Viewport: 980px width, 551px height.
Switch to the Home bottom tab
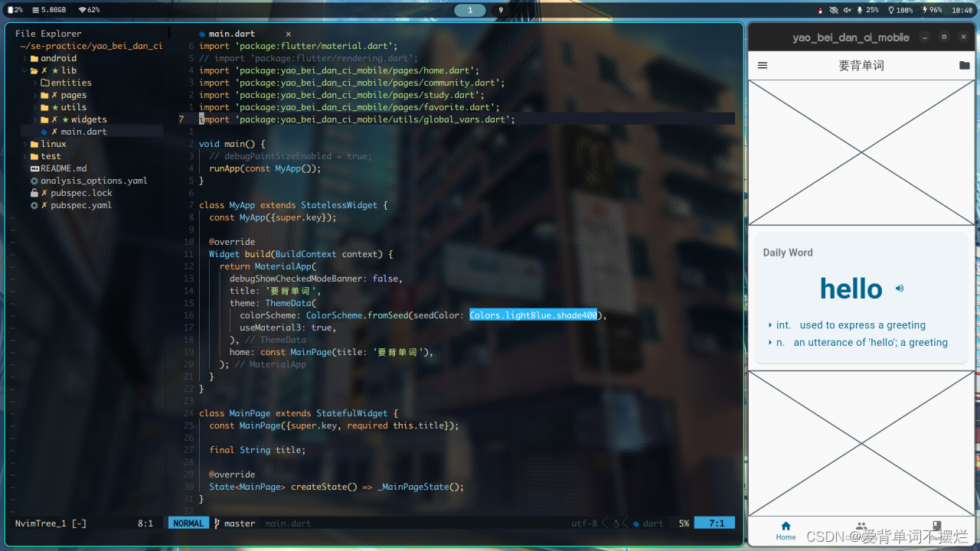(x=786, y=530)
